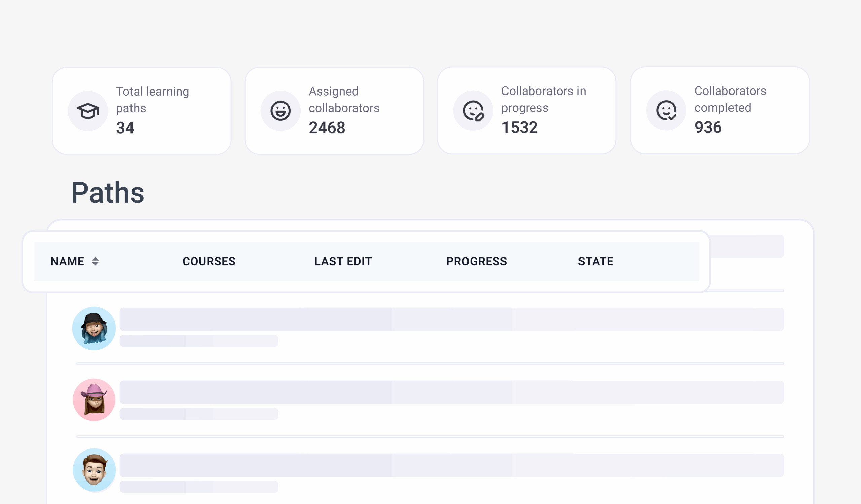
Task: Click the LAST EDIT column header
Action: pyautogui.click(x=343, y=261)
